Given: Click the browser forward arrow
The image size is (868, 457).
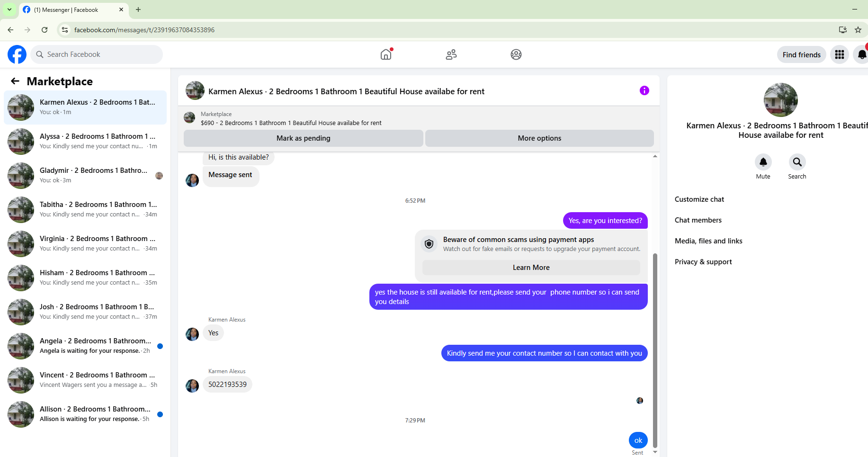Looking at the screenshot, I should point(27,30).
